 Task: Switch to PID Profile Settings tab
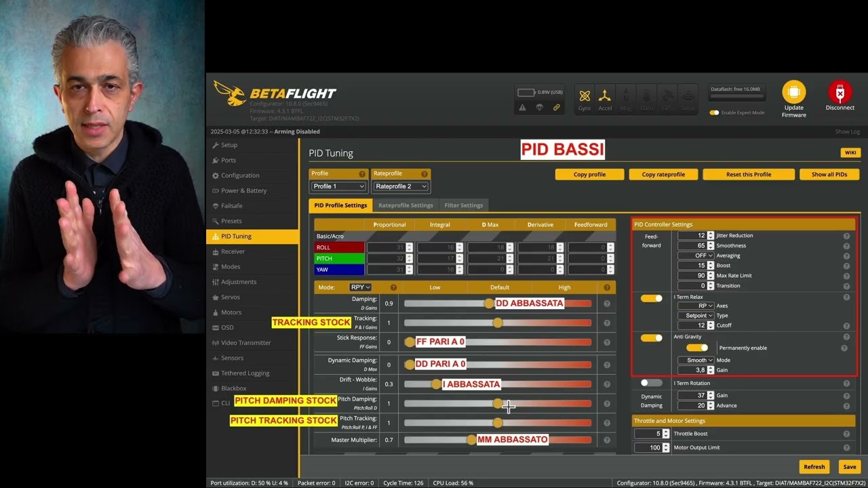coord(340,205)
